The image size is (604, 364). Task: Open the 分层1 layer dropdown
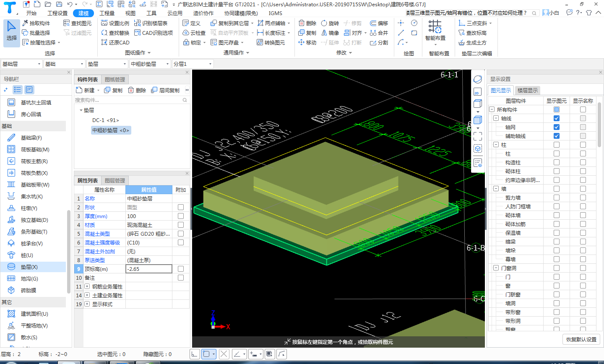pos(193,64)
